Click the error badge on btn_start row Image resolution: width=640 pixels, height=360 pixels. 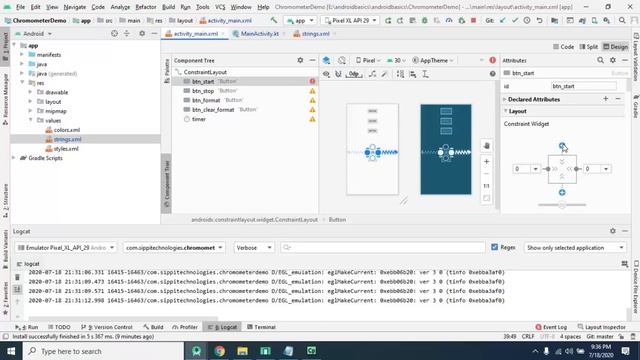click(312, 81)
